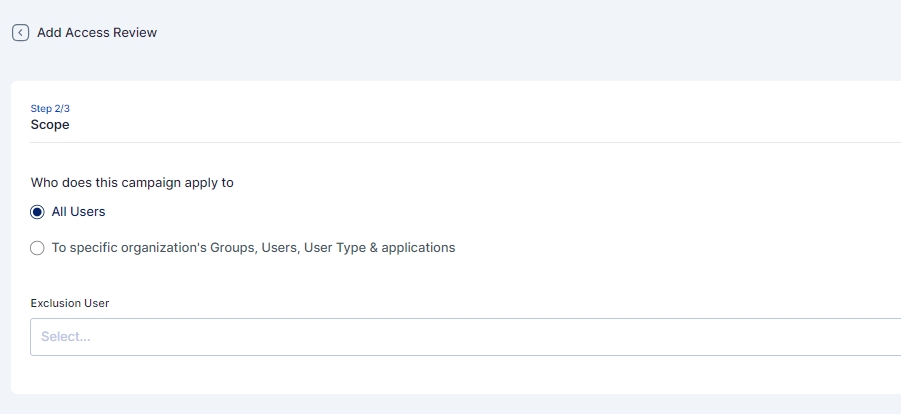The image size is (901, 414).
Task: Click the empty circle before 'To specific organization's'
Action: (38, 248)
